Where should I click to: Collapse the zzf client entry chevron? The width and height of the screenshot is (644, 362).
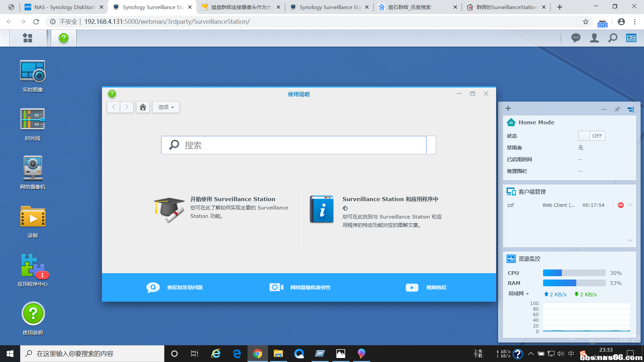(630, 205)
